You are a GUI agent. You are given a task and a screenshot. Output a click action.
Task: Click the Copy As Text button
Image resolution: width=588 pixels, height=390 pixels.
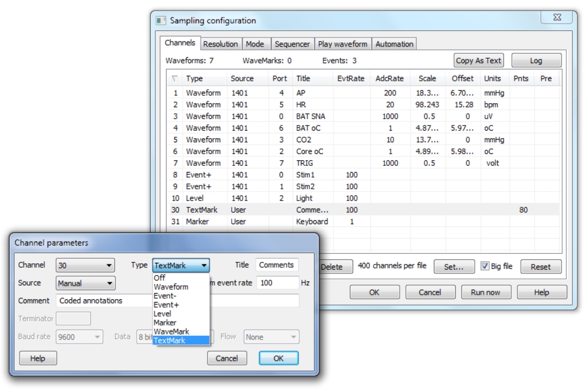[x=478, y=61]
